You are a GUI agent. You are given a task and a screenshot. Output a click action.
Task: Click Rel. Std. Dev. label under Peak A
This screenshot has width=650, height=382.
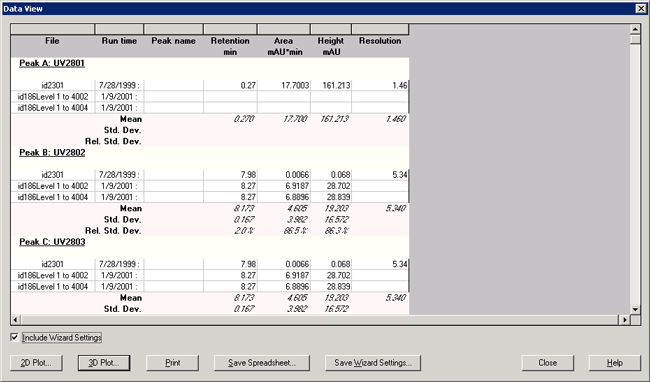[x=113, y=141]
